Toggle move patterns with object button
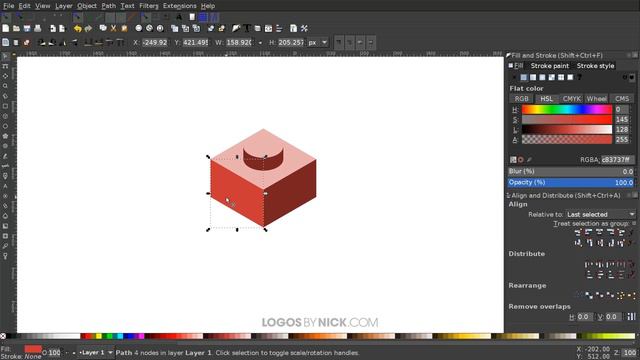Image resolution: width=640 pixels, height=360 pixels. point(371,42)
